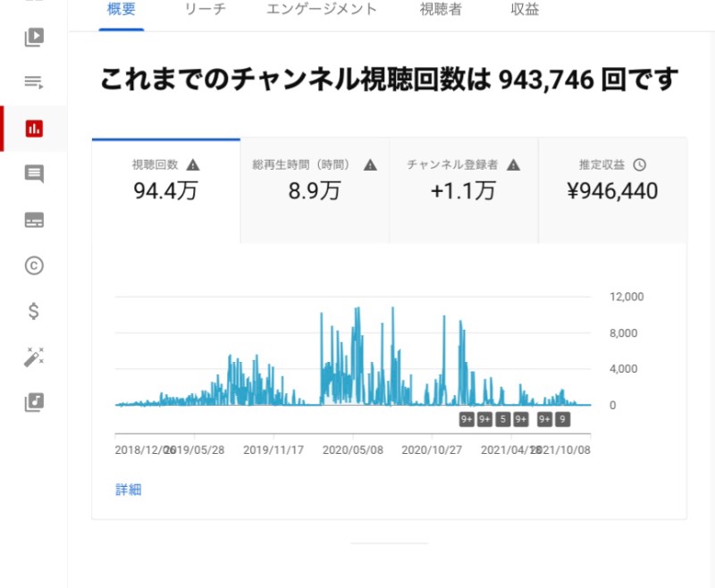Switch to the 視聴者 tab
The height and width of the screenshot is (588, 715).
pyautogui.click(x=441, y=9)
